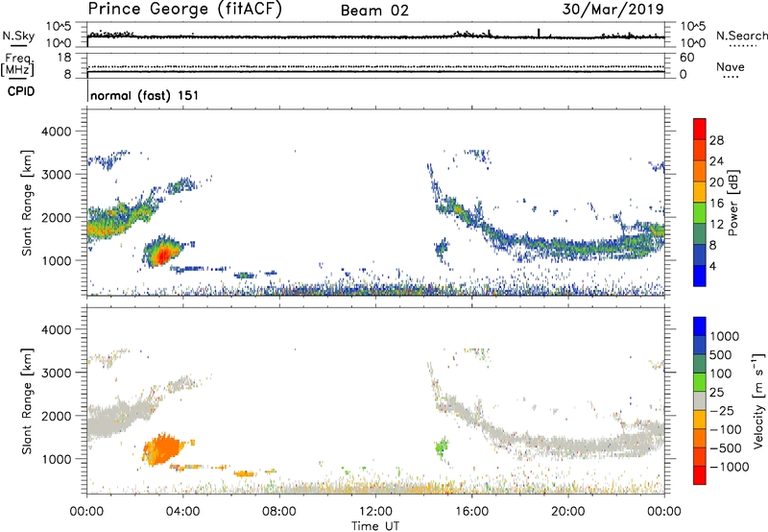Screen dimensions: 768x532
Task: Pick the Power bar segment between 20 and 24
Action: 700,172
